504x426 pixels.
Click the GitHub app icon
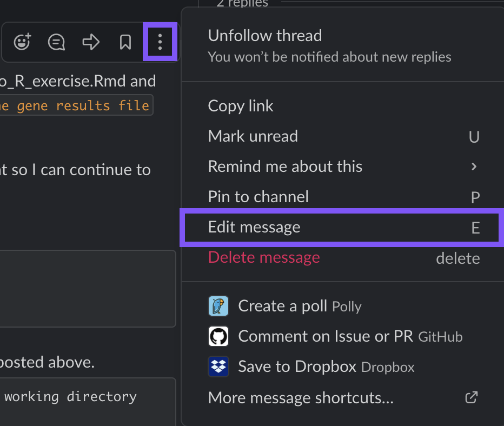coord(218,337)
